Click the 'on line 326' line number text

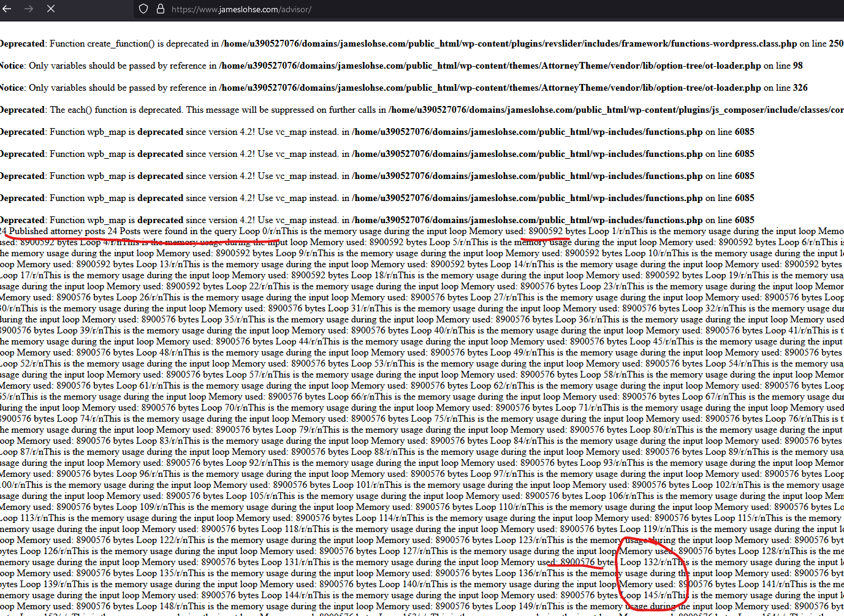tap(786, 88)
